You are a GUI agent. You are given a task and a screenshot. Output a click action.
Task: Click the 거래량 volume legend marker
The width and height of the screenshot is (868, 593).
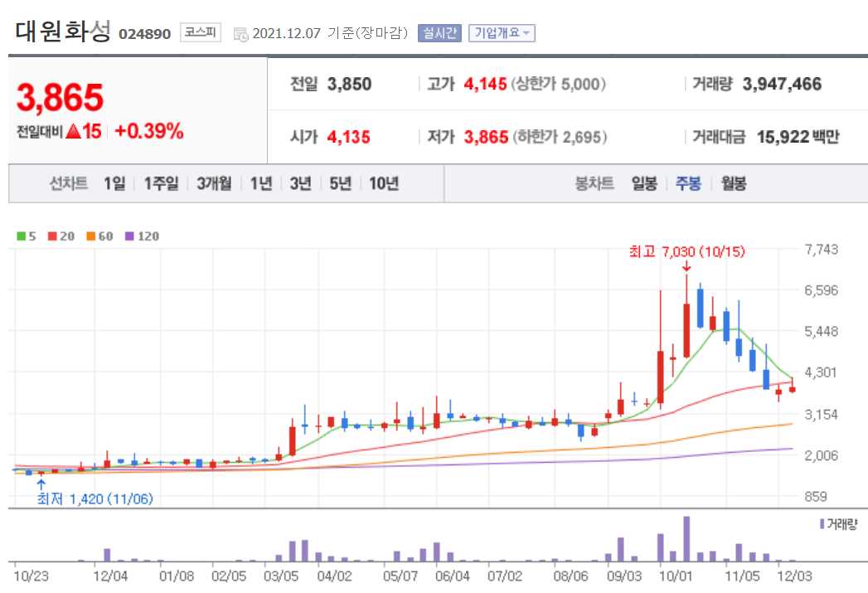click(x=822, y=524)
